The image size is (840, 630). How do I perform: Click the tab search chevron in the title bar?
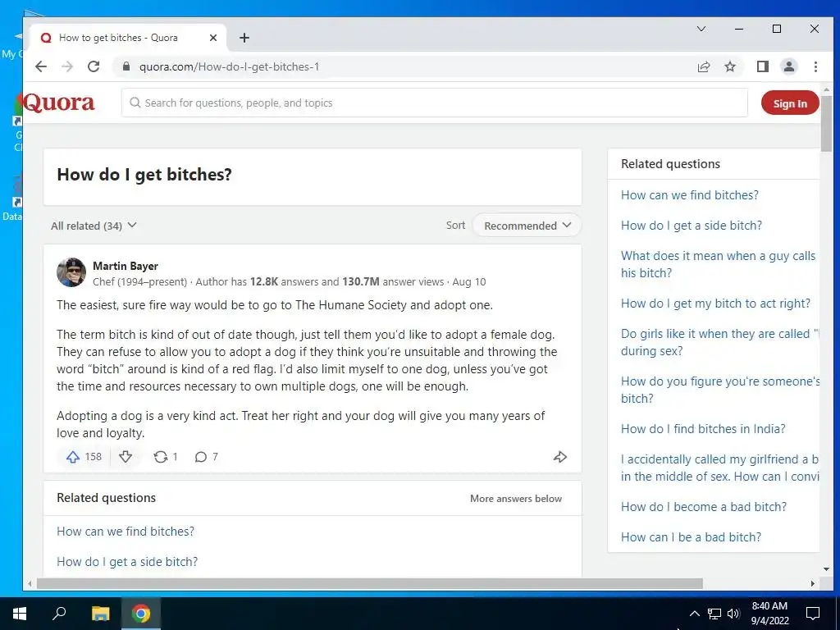coord(701,29)
